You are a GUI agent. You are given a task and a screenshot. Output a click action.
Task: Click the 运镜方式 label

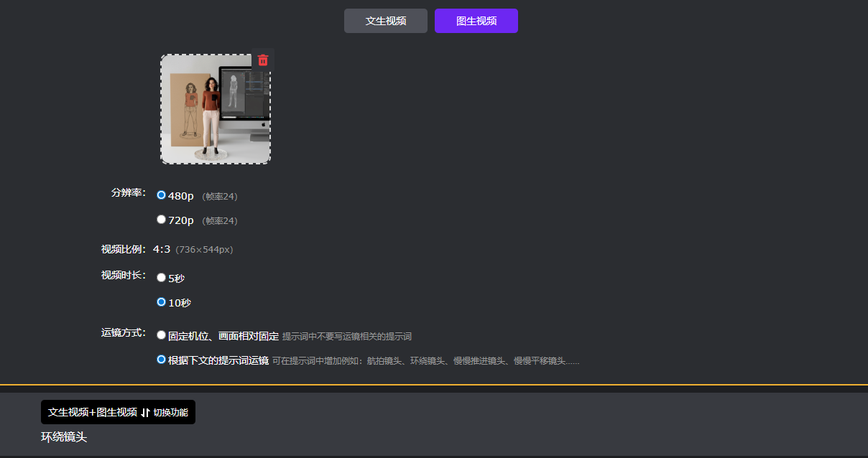click(x=124, y=333)
